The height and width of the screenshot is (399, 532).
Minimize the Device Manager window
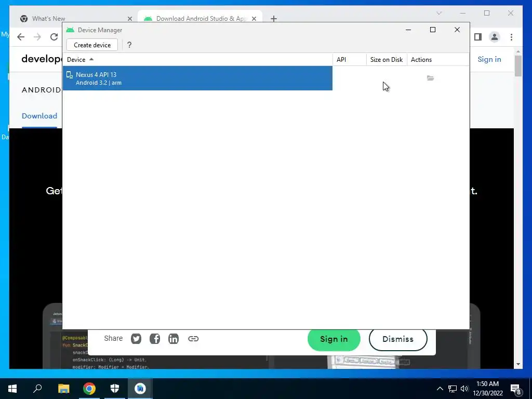click(408, 30)
